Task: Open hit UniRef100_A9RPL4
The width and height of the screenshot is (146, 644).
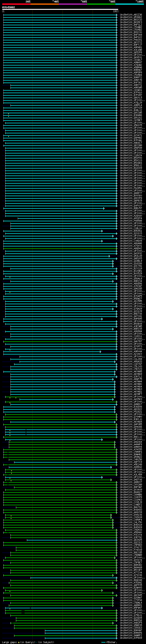Action: tap(131, 105)
